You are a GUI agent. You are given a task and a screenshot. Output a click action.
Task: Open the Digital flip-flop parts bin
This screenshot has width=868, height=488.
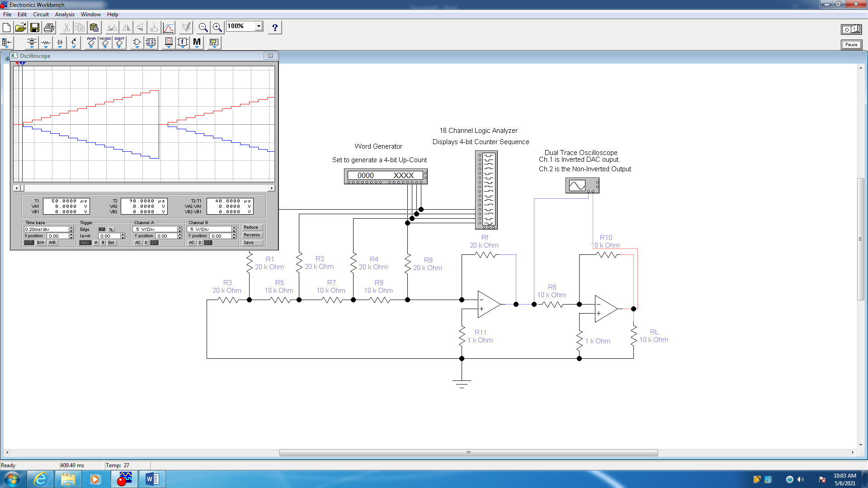click(x=151, y=43)
